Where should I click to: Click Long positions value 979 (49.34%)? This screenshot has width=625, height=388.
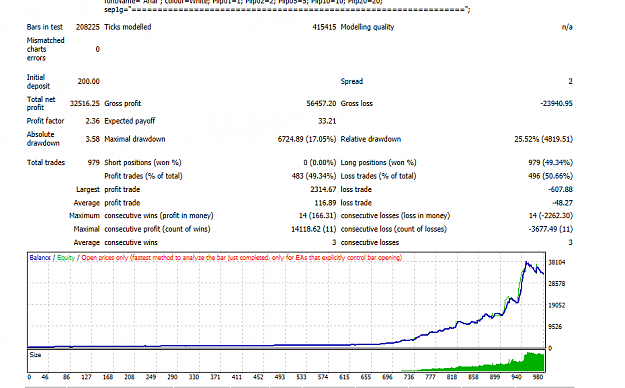point(550,163)
